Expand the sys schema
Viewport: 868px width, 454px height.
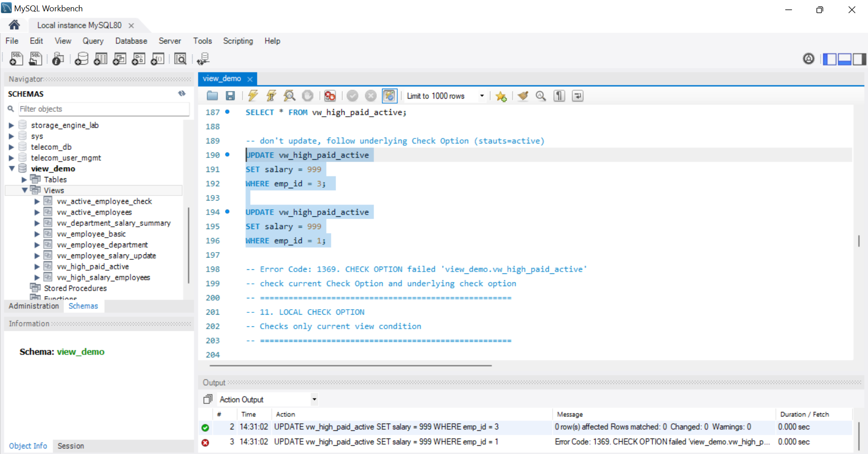click(x=11, y=136)
